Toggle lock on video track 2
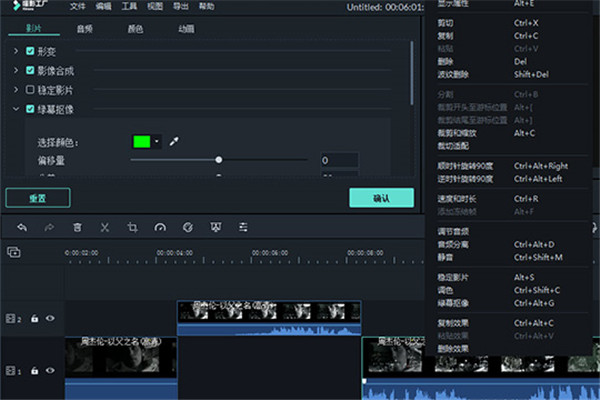The width and height of the screenshot is (600, 400). pyautogui.click(x=34, y=319)
